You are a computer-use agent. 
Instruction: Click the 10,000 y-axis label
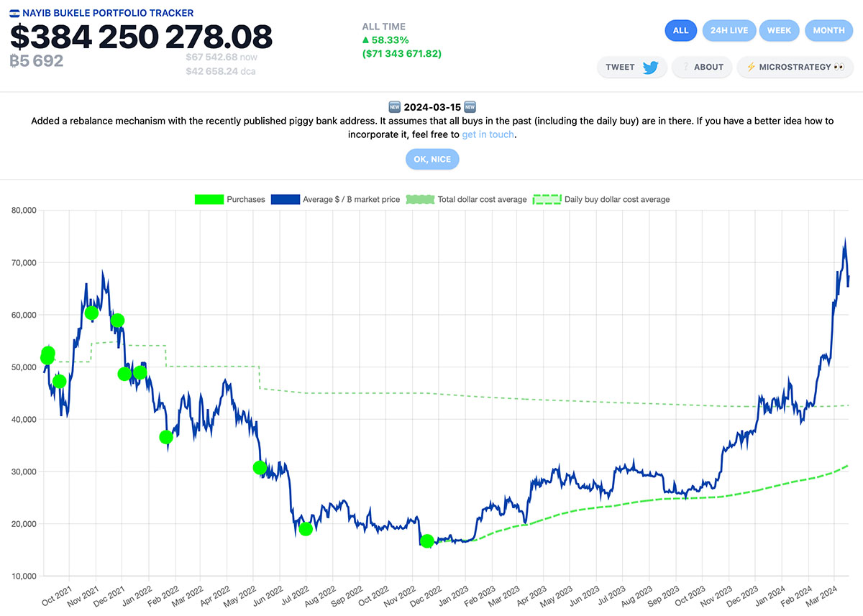(x=25, y=576)
